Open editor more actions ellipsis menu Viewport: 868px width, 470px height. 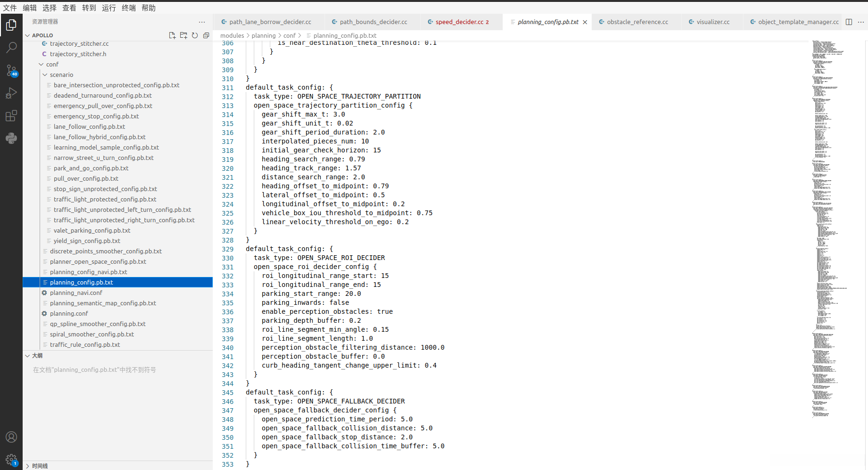pyautogui.click(x=861, y=22)
